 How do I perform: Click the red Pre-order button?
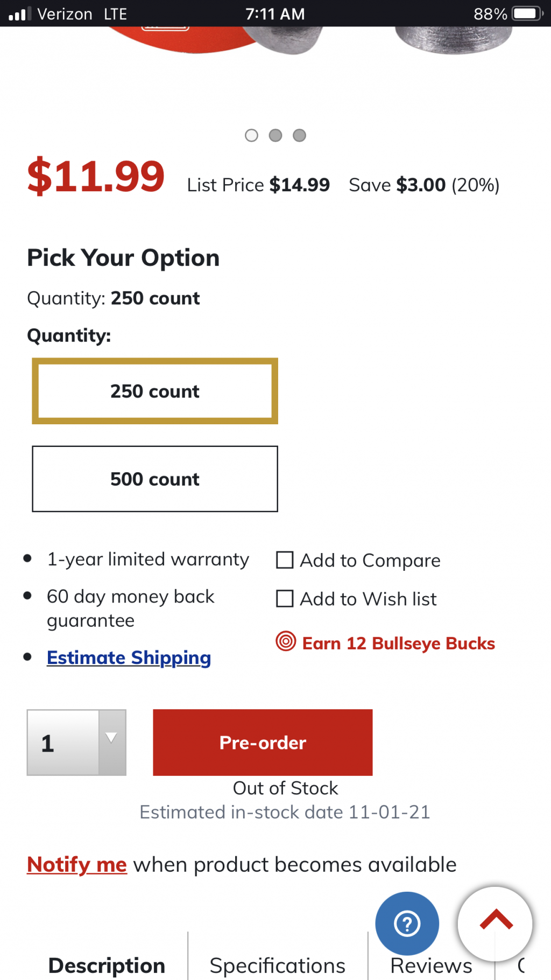click(263, 743)
